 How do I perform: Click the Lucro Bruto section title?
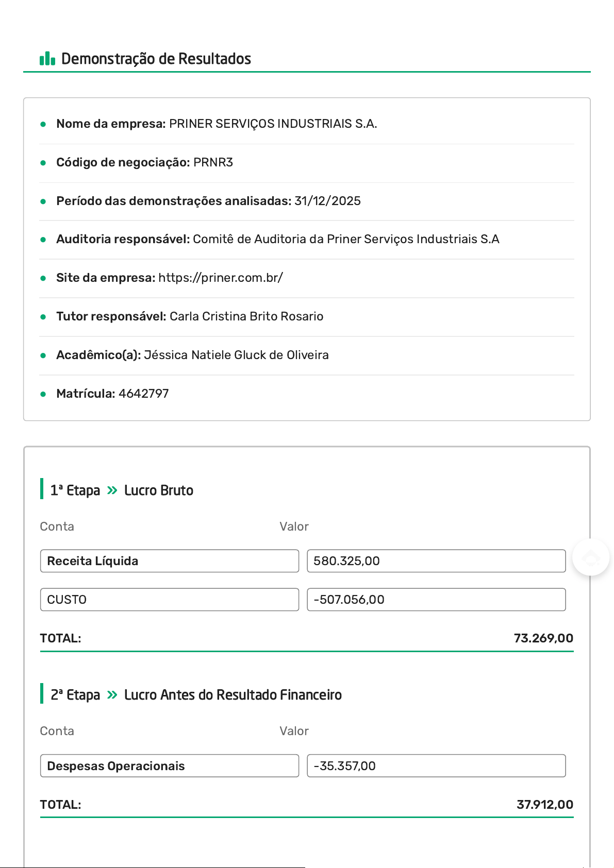click(159, 490)
